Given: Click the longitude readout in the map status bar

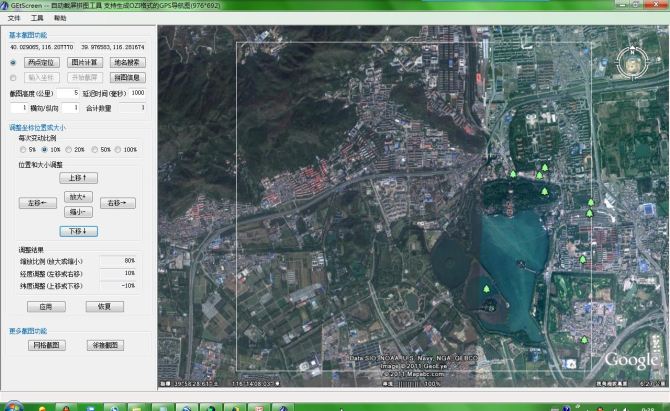Looking at the screenshot, I should (x=255, y=384).
